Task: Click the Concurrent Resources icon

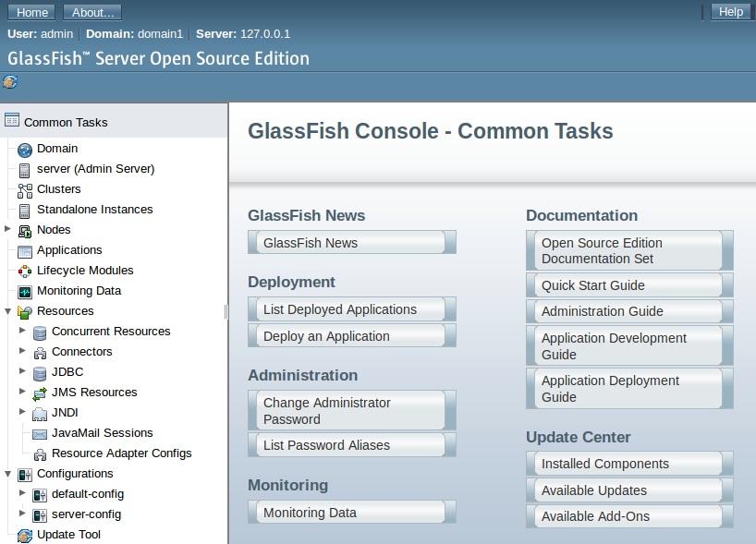Action: point(40,332)
